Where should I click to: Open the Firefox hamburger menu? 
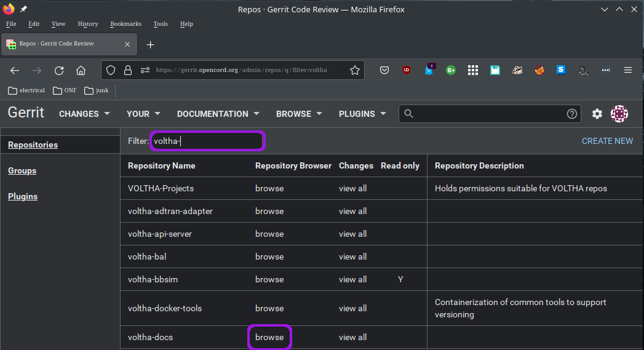point(628,70)
